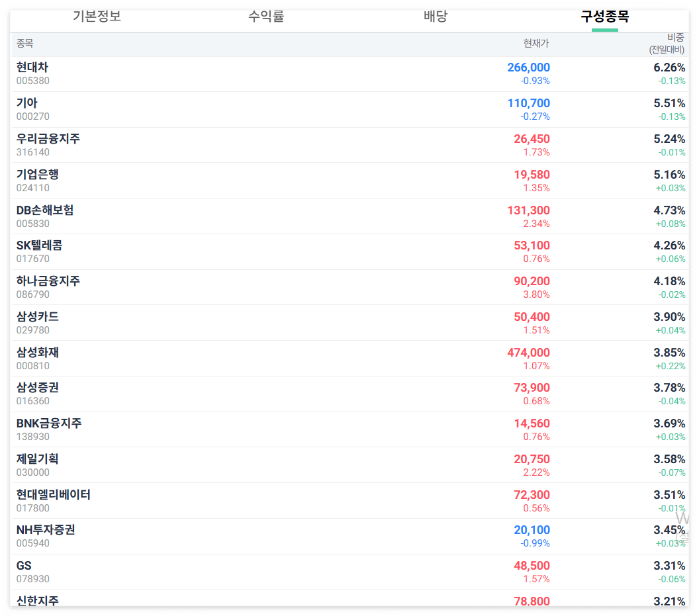
Task: Click the 4.73% weight value
Action: 669,210
